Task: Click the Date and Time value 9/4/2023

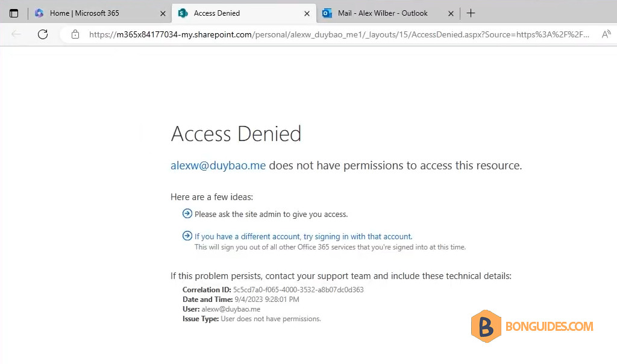Action: [x=267, y=300]
